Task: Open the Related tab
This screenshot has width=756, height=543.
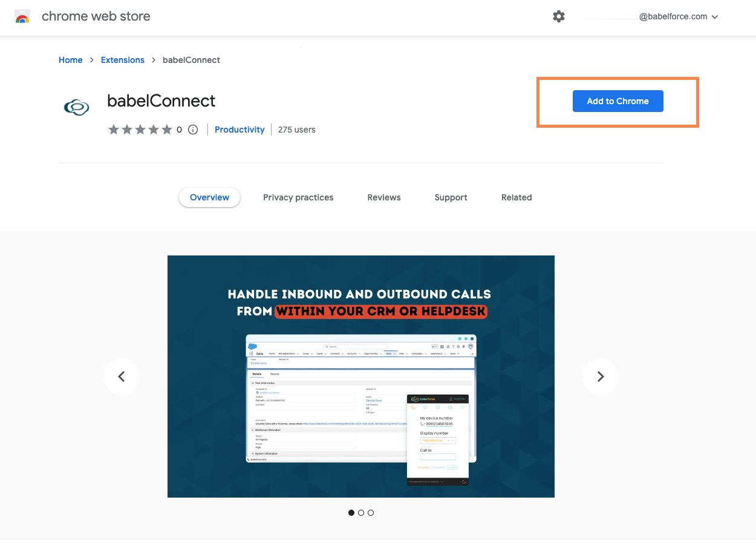Action: coord(516,197)
